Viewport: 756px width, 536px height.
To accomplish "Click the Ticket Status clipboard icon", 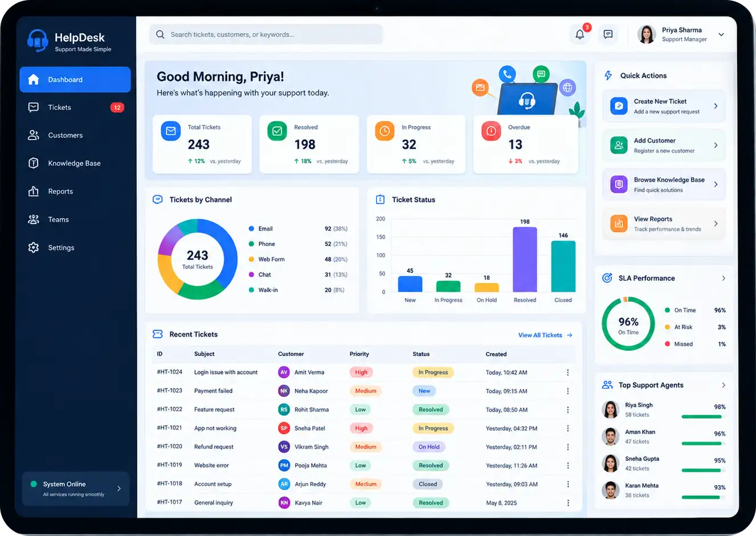I will 380,199.
